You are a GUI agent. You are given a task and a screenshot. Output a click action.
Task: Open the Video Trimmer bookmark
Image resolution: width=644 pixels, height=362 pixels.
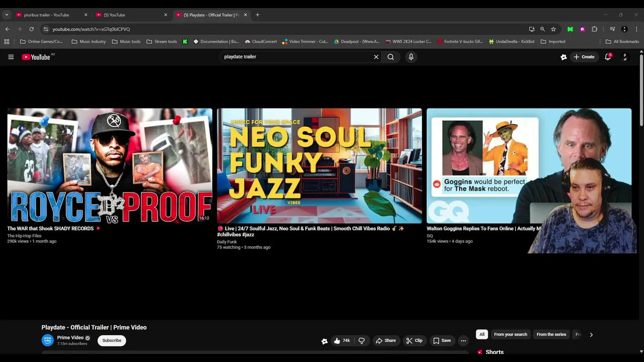tap(305, 42)
